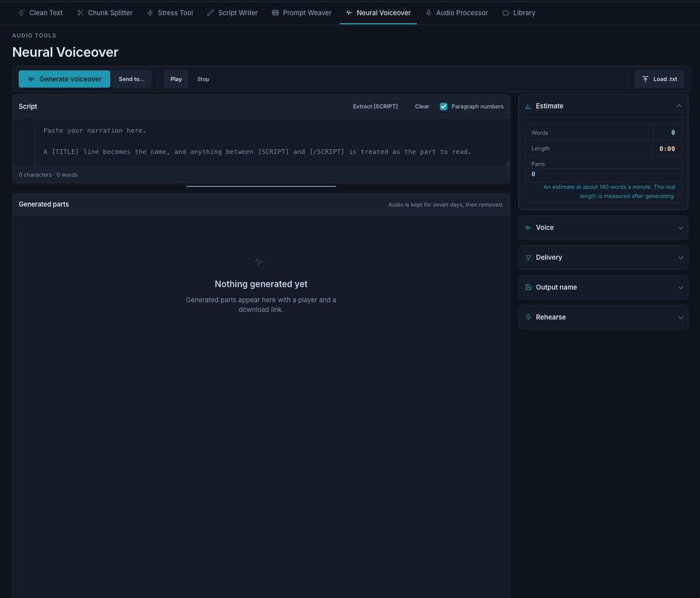Collapse the Estimate panel chevron
The height and width of the screenshot is (598, 700).
(679, 106)
